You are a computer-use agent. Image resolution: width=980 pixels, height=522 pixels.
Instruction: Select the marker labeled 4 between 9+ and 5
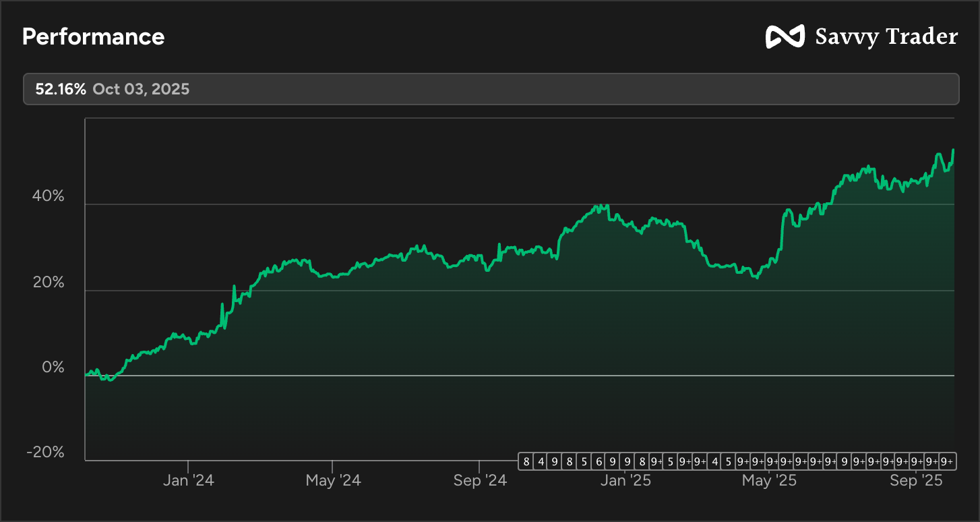[715, 461]
